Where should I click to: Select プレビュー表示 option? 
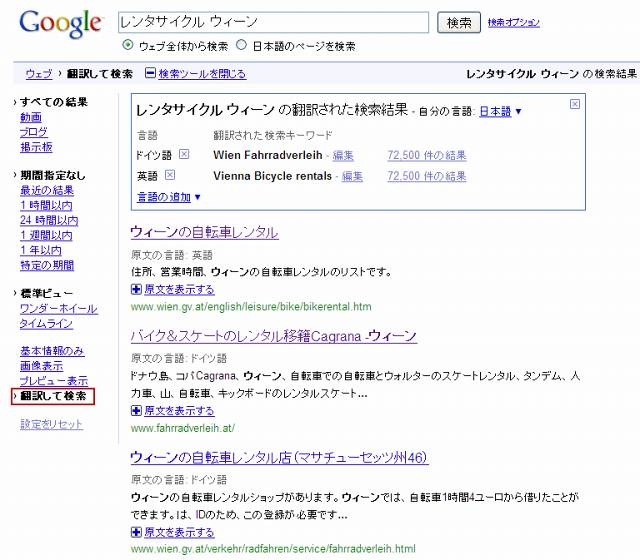54,380
